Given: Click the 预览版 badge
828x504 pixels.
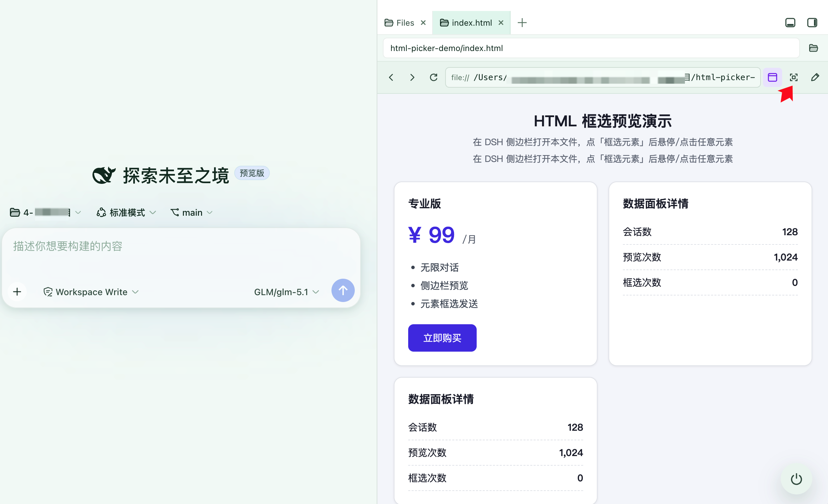Looking at the screenshot, I should [252, 173].
